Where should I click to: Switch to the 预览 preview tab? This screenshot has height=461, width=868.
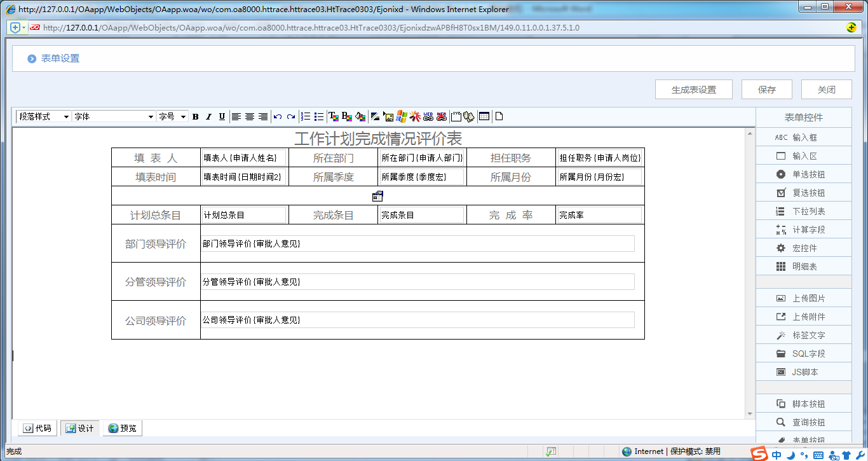pyautogui.click(x=122, y=428)
